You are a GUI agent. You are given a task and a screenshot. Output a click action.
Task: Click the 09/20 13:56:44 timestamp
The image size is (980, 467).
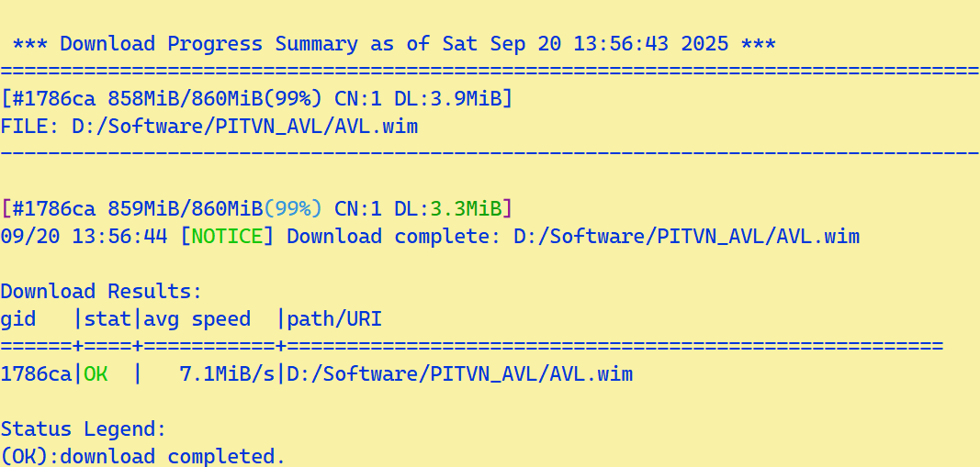click(84, 237)
